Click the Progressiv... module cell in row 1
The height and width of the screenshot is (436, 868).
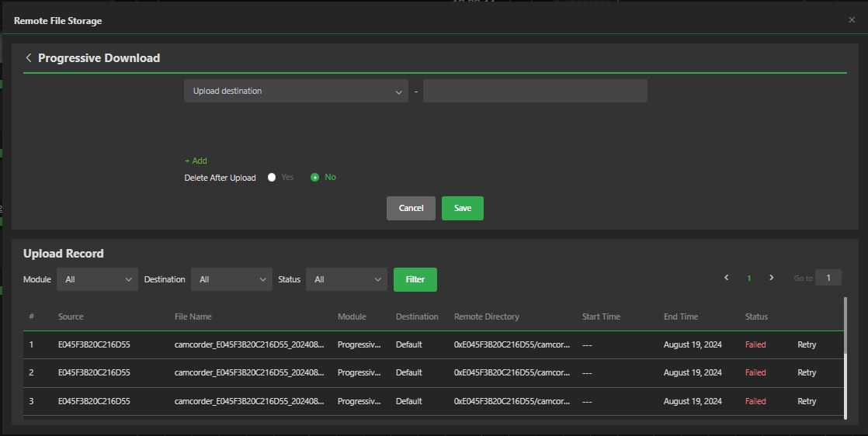coord(359,344)
